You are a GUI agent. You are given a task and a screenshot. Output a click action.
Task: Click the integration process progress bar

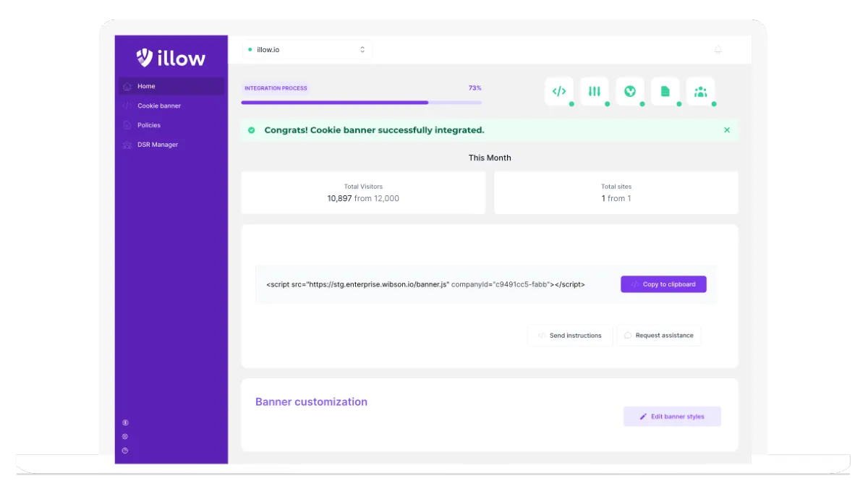click(361, 103)
